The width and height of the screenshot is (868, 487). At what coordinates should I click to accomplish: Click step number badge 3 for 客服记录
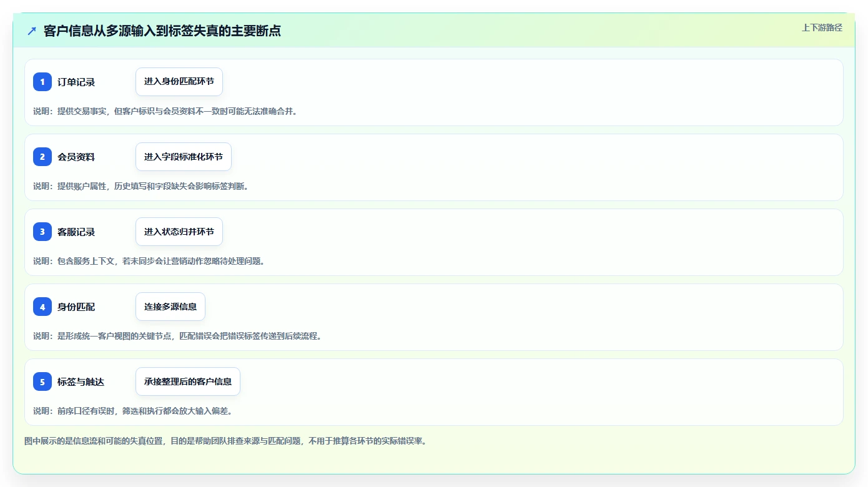pyautogui.click(x=42, y=232)
